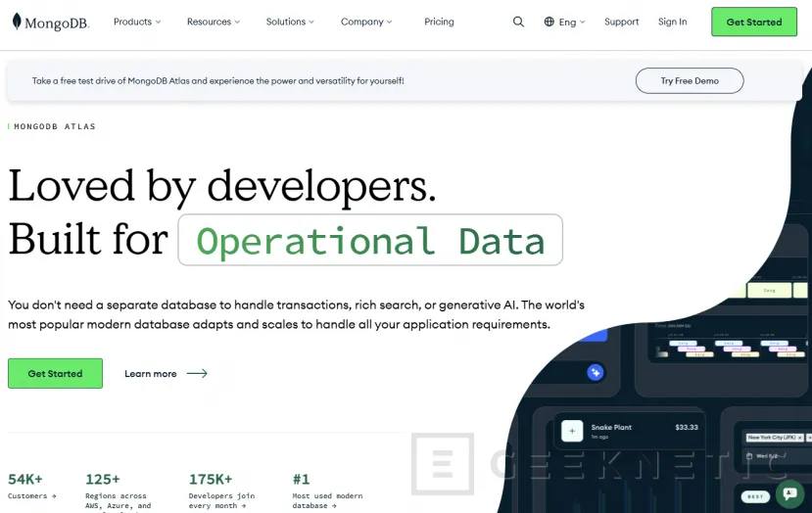Click the Operational Data animated text box
The height and width of the screenshot is (513, 812).
370,240
